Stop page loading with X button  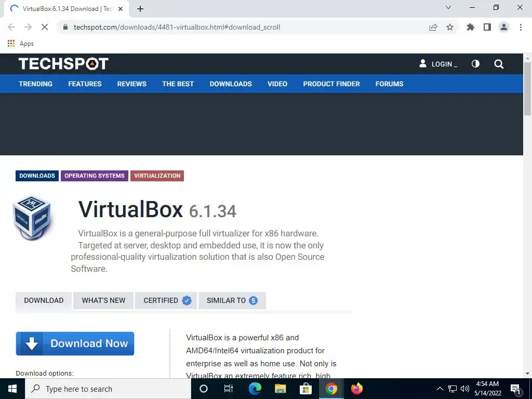(45, 27)
